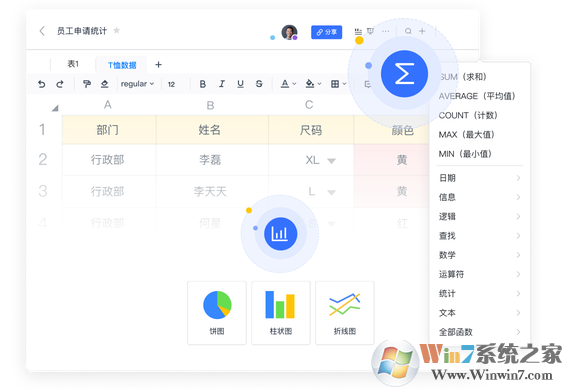Click the back arrow beside document title
The image size is (569, 389).
pyautogui.click(x=42, y=31)
